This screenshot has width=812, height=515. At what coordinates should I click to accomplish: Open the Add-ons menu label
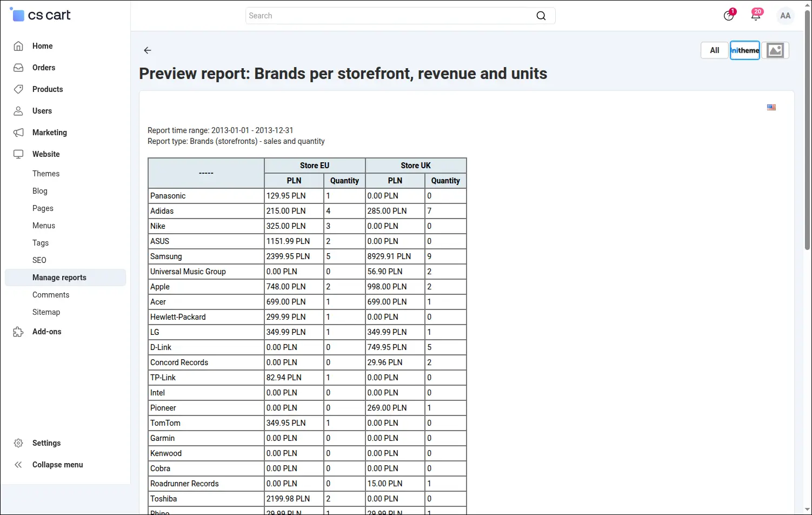[x=47, y=332]
